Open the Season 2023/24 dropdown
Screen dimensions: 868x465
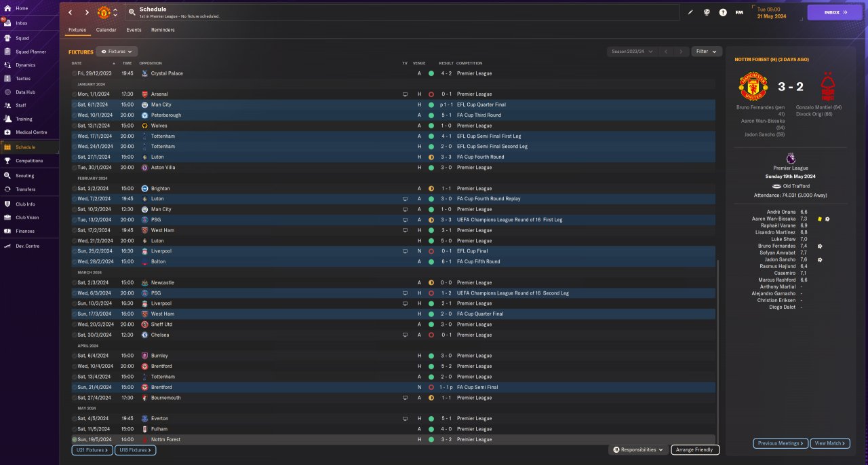[632, 52]
